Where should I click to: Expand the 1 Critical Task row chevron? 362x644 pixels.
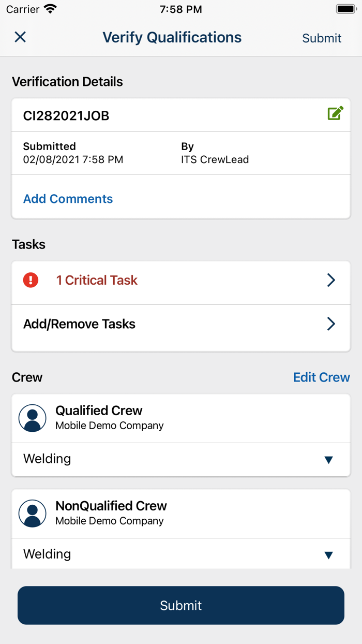pos(331,280)
